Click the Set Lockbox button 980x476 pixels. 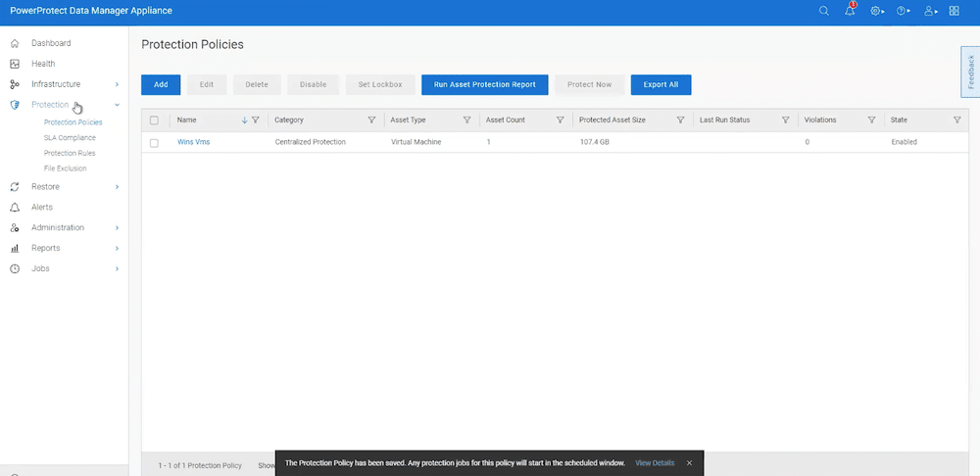click(x=380, y=85)
